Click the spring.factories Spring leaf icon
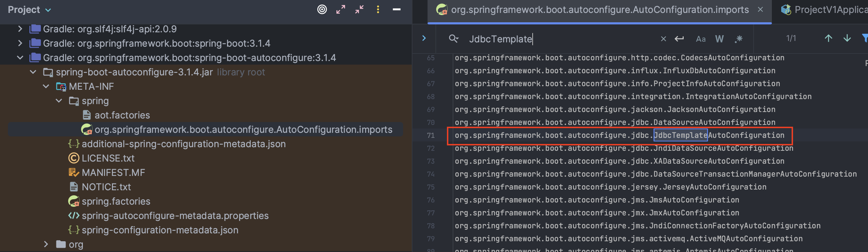The image size is (868, 252). click(74, 201)
